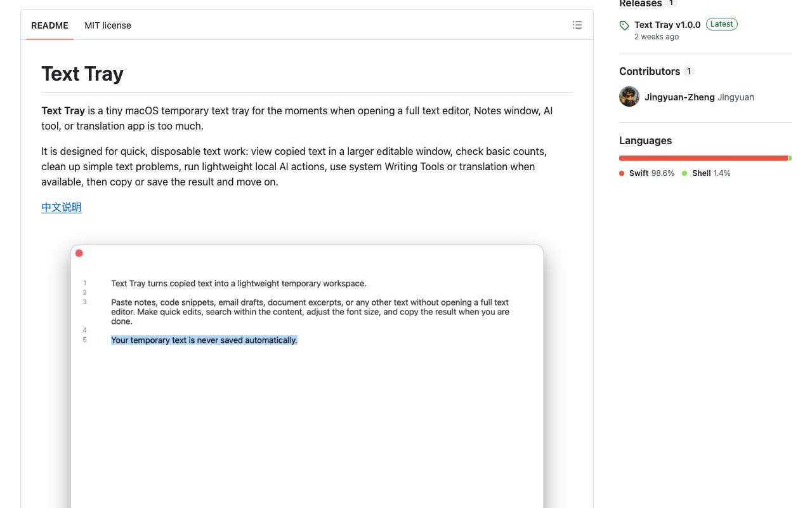Open the README outline list icon
The height and width of the screenshot is (508, 812).
(x=577, y=25)
